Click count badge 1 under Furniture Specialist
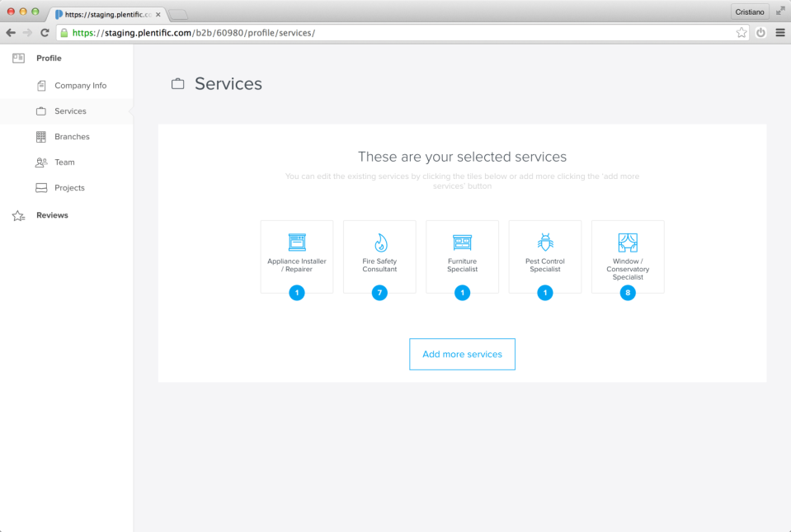Viewport: 791px width, 532px height. (x=462, y=293)
